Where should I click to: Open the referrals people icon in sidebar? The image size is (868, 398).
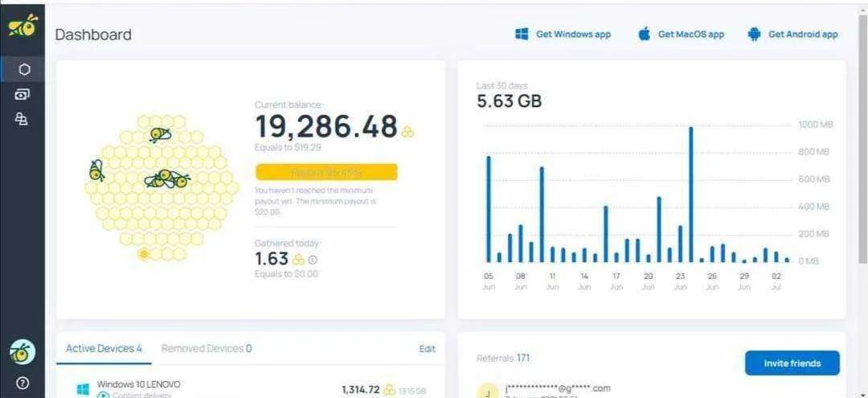tap(23, 119)
